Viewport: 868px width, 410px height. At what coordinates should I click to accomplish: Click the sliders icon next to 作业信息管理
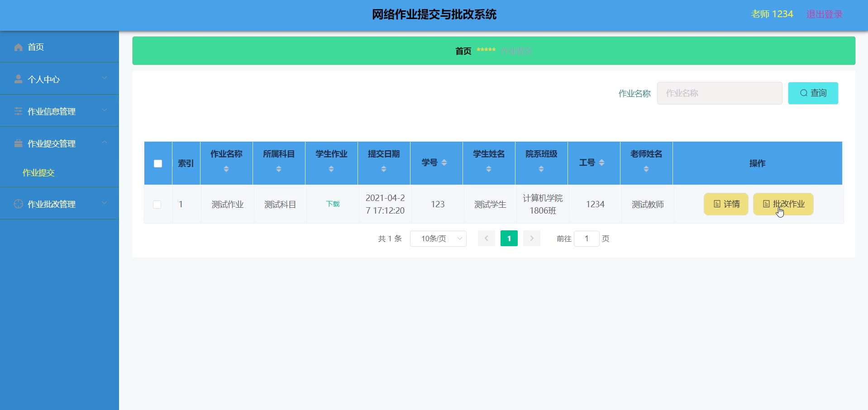tap(19, 111)
